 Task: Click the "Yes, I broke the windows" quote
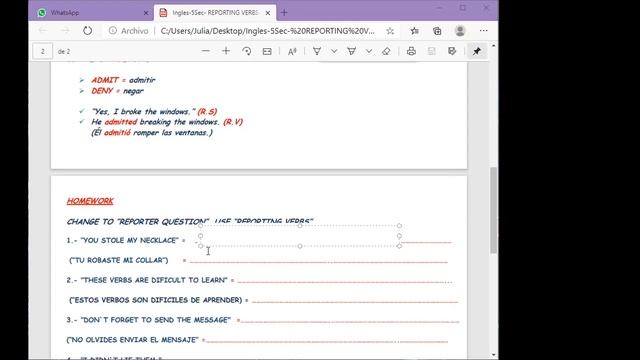point(144,111)
